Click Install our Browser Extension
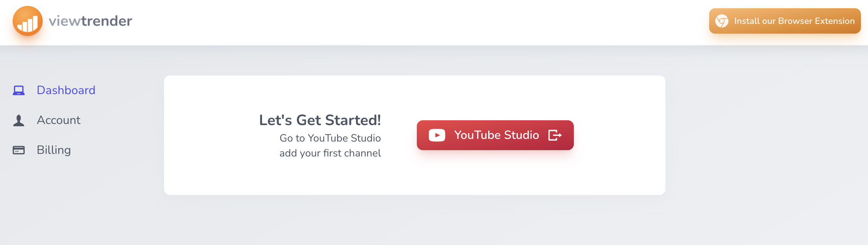The height and width of the screenshot is (245, 868). pyautogui.click(x=784, y=21)
